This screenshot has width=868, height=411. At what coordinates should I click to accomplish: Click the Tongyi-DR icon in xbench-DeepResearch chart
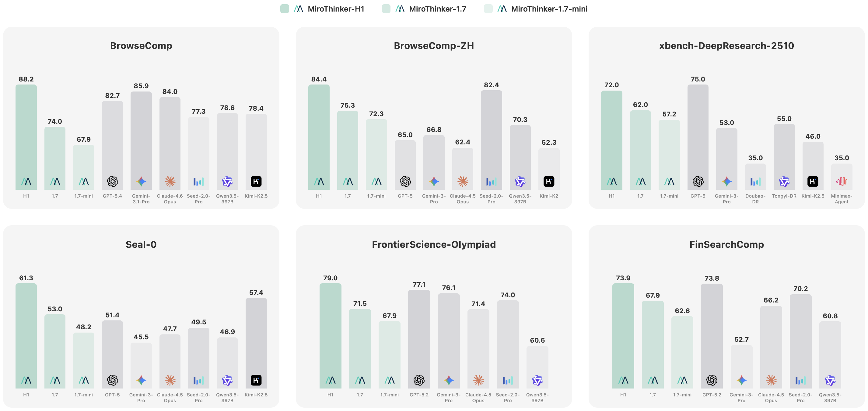784,182
